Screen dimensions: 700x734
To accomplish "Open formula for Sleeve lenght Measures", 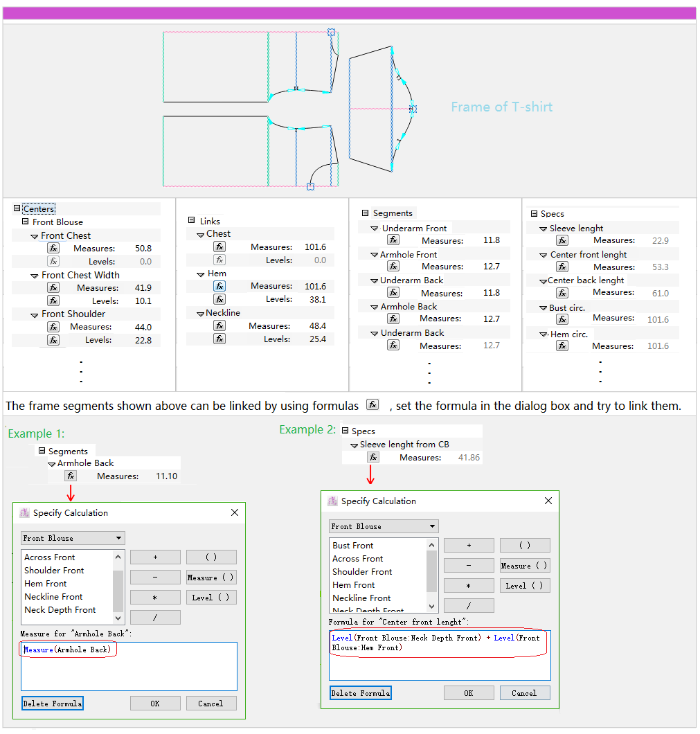I will [x=562, y=240].
